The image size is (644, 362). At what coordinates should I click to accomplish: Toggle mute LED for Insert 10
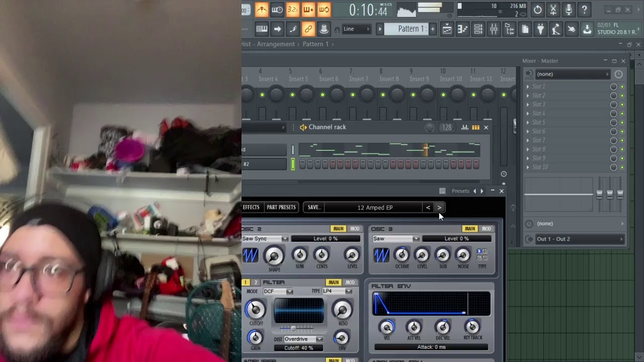(443, 95)
